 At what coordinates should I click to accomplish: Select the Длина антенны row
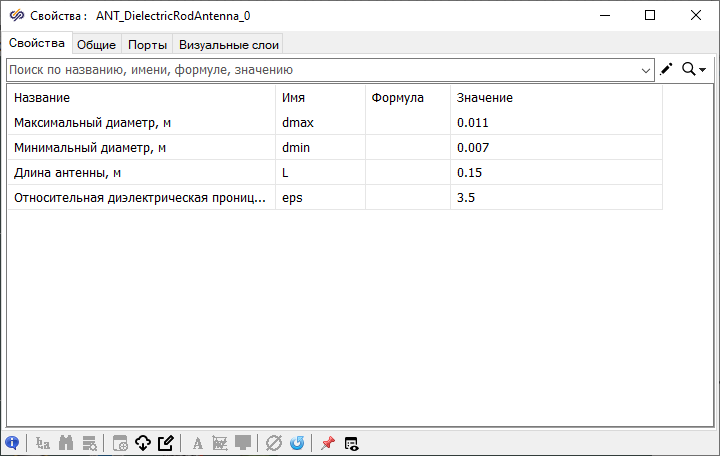[140, 173]
